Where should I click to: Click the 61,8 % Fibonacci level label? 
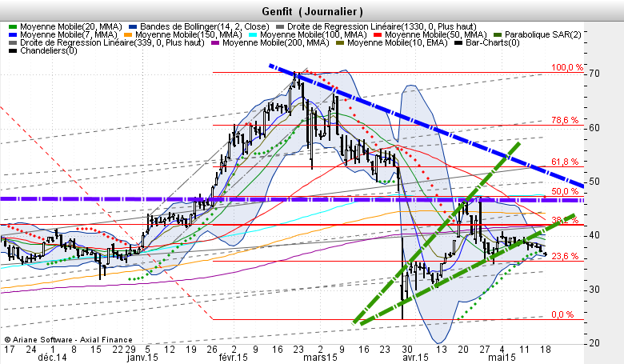point(565,162)
